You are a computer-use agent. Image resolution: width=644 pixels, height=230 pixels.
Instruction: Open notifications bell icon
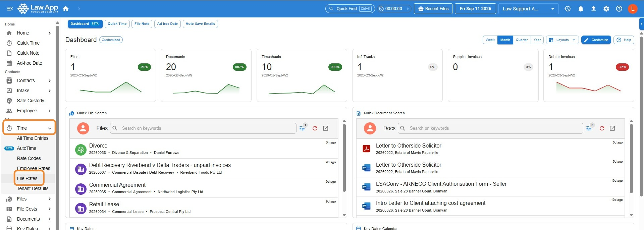click(x=581, y=9)
